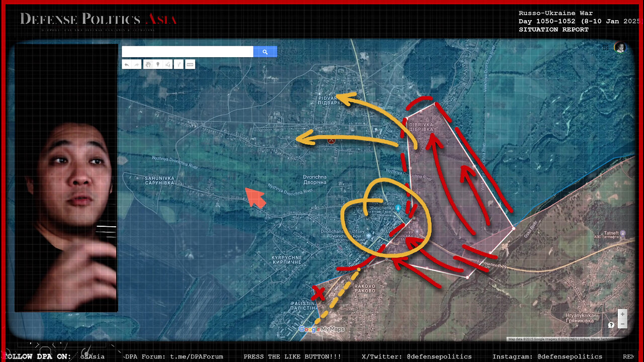Click the PRESS THE LIKE BUTTON text
The image size is (644, 362).
pyautogui.click(x=292, y=356)
